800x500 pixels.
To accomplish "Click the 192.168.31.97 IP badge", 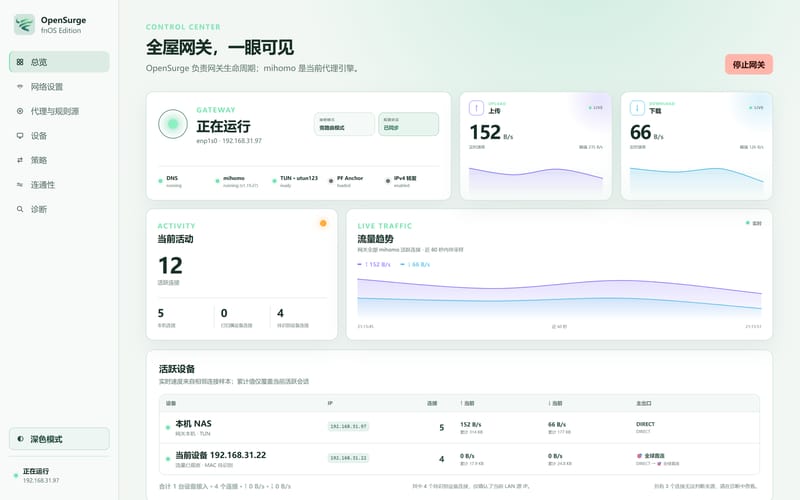I will point(348,427).
